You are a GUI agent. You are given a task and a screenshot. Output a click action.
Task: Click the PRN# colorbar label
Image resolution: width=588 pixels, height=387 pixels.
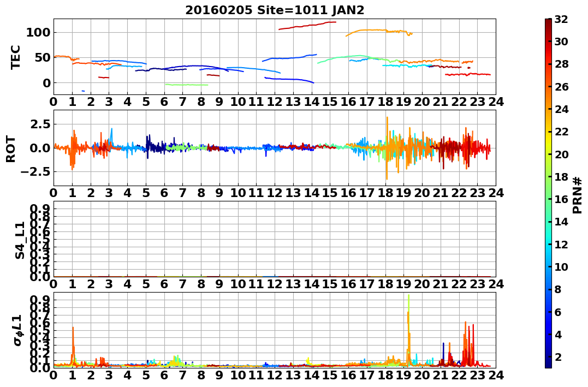coord(577,195)
